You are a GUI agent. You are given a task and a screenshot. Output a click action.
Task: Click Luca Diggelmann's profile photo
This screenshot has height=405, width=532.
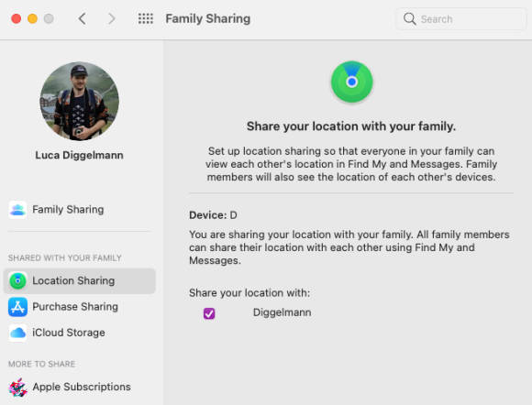[x=80, y=101]
